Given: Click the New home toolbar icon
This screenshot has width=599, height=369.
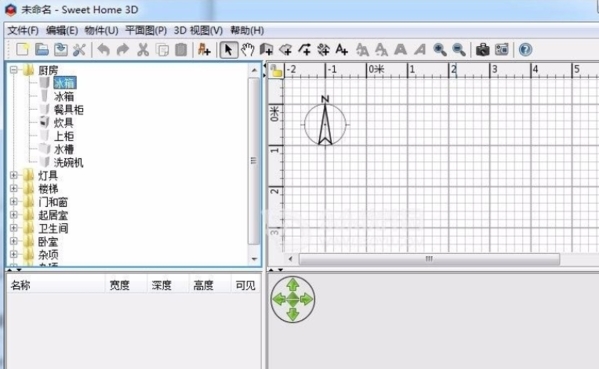Looking at the screenshot, I should 23,50.
